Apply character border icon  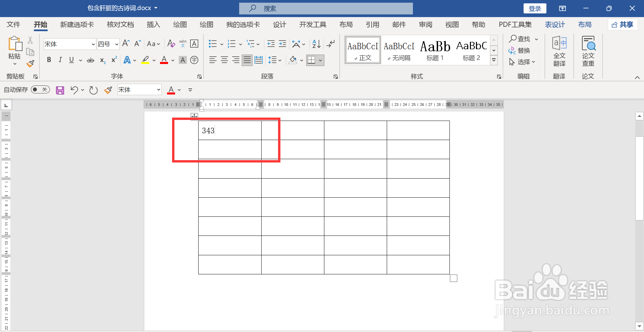(194, 44)
